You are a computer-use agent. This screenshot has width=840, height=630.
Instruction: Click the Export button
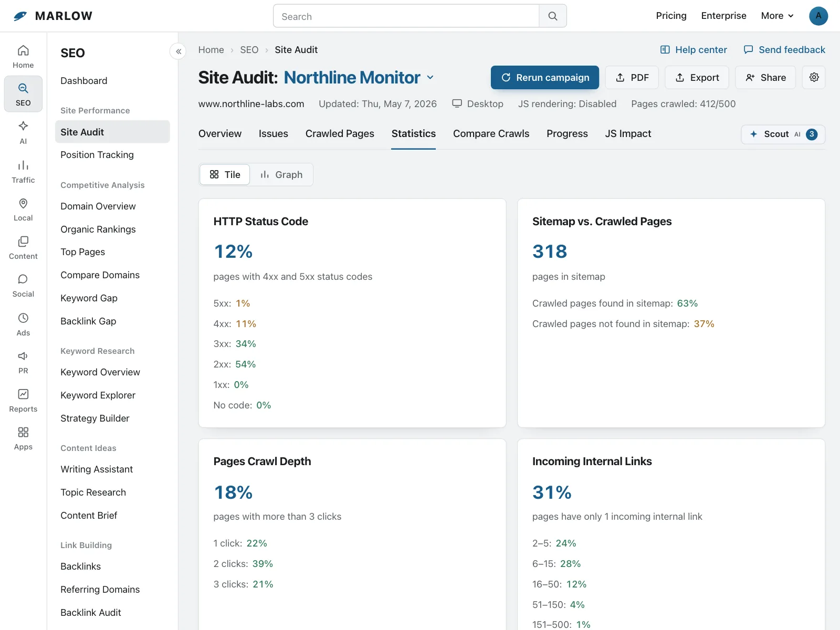click(697, 77)
